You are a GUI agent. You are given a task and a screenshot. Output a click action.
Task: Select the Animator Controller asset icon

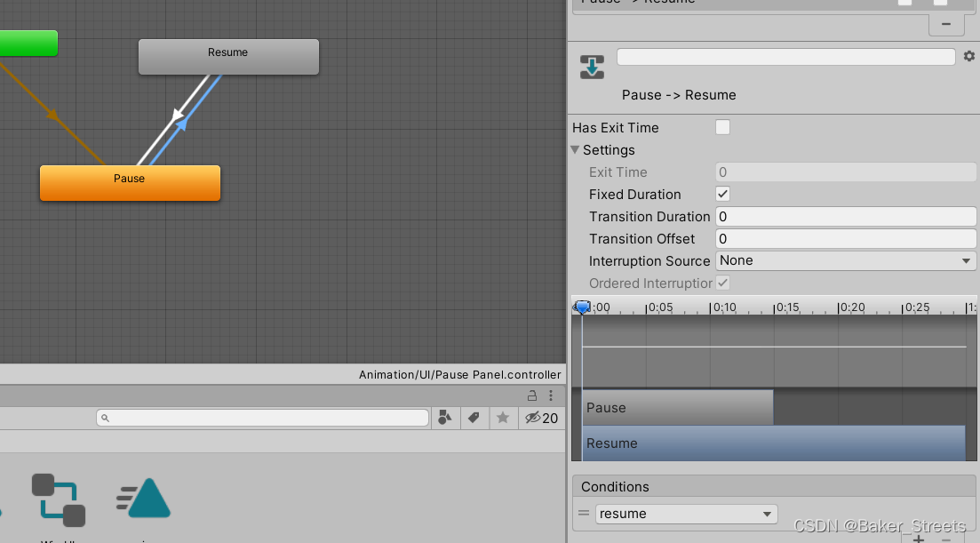(58, 499)
